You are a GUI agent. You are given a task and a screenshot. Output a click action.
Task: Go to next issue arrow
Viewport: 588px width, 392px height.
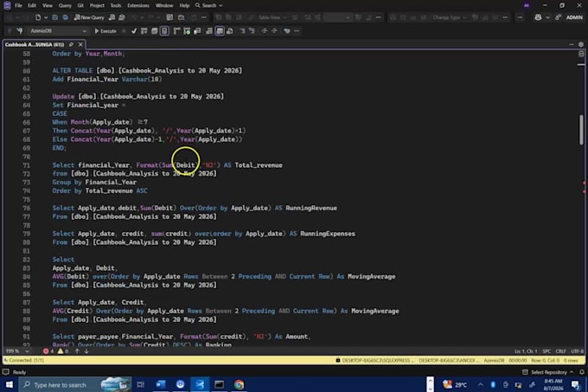86,351
